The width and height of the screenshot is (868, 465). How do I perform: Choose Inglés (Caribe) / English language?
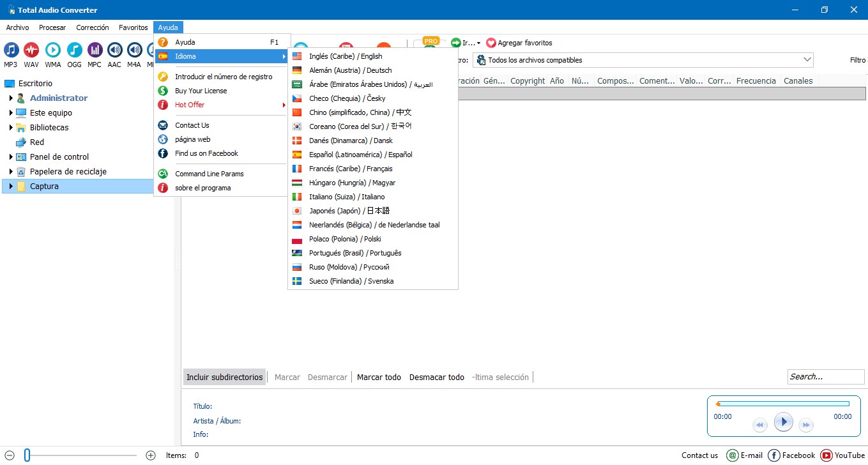pyautogui.click(x=345, y=56)
